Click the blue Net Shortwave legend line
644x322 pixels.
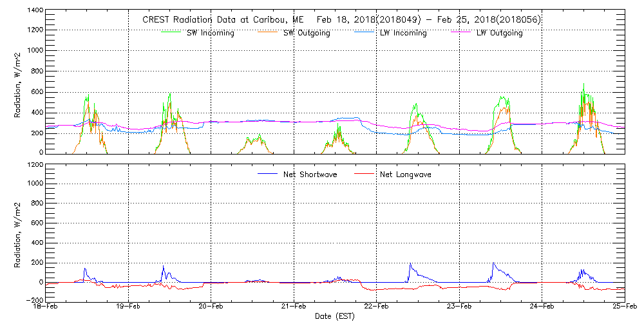tap(269, 173)
